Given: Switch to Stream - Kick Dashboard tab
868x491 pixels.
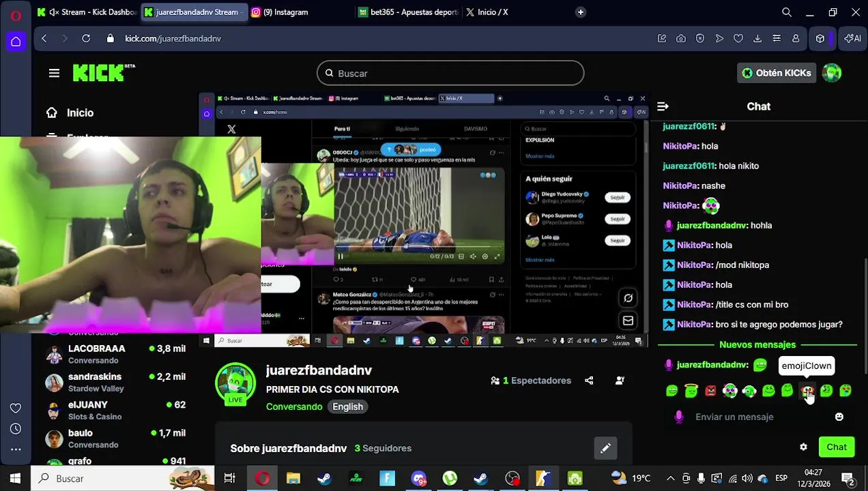Looking at the screenshot, I should 87,12.
